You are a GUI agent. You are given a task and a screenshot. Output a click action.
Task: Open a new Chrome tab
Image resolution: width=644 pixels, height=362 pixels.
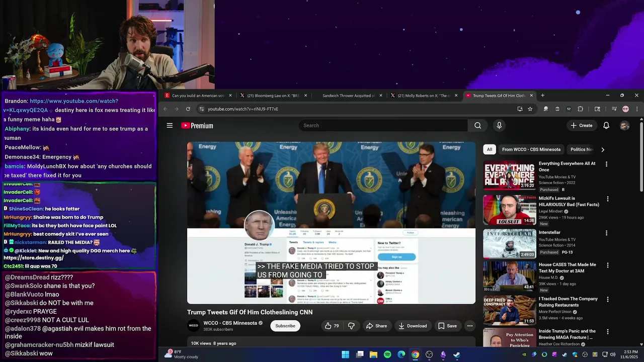pos(542,95)
